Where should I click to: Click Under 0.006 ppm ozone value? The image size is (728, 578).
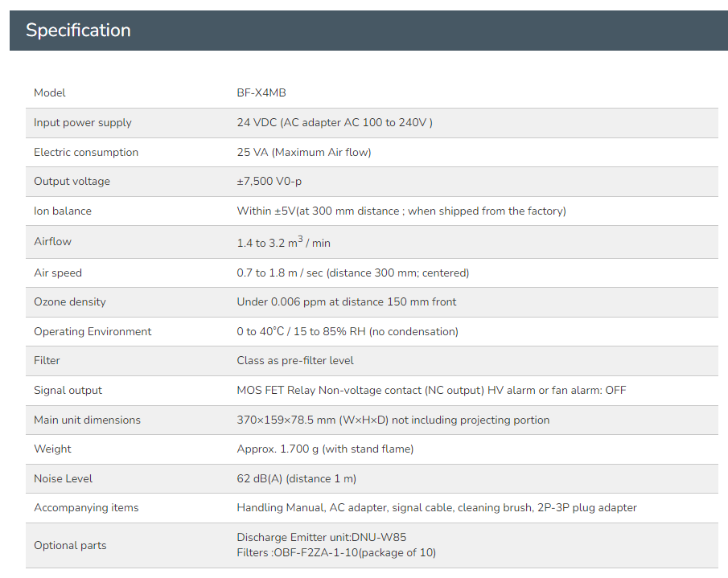click(347, 302)
